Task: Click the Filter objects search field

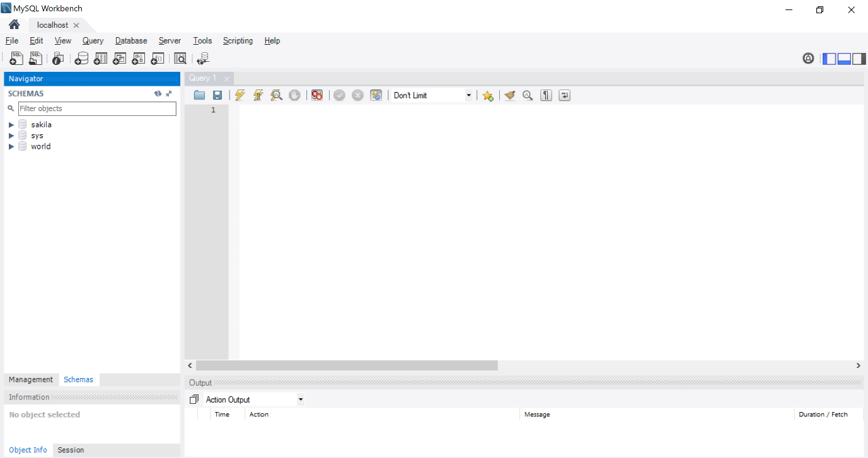Action: [x=97, y=108]
